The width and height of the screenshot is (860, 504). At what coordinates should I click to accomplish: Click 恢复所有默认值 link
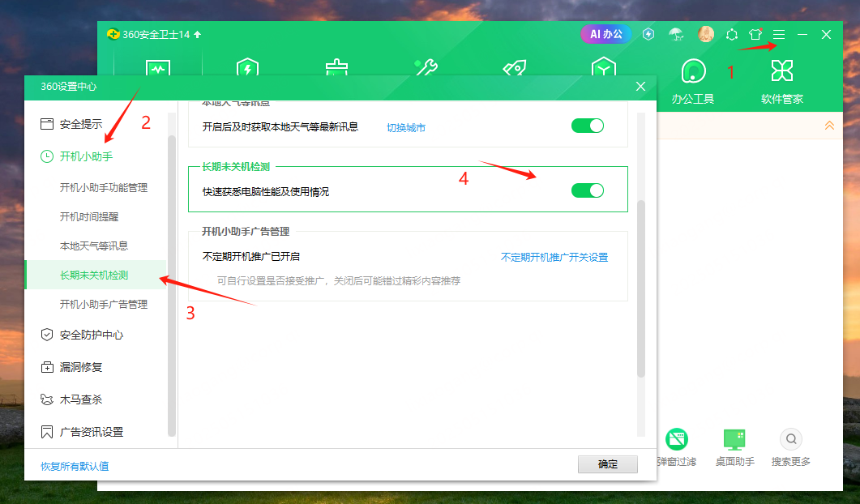(x=75, y=466)
